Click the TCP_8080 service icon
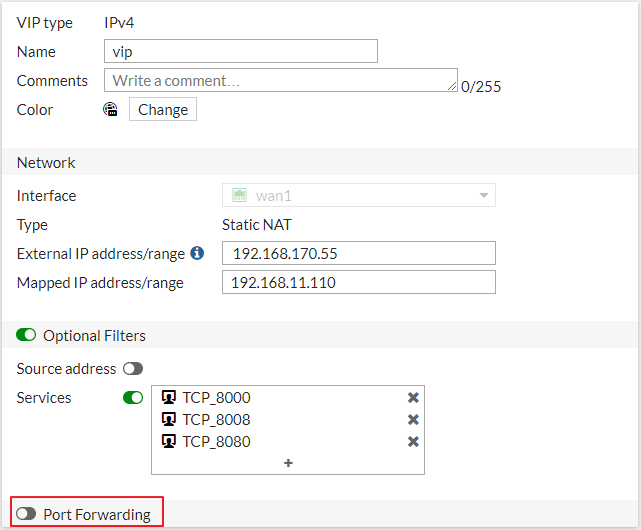Image resolution: width=641 pixels, height=530 pixels. click(x=168, y=441)
